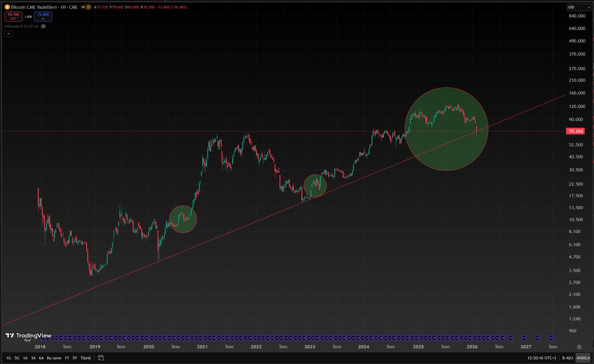Click the 1.820 spread value

pos(28,17)
